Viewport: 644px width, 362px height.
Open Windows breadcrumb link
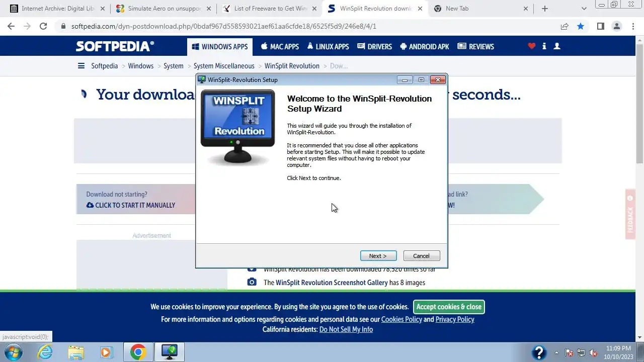click(x=141, y=66)
